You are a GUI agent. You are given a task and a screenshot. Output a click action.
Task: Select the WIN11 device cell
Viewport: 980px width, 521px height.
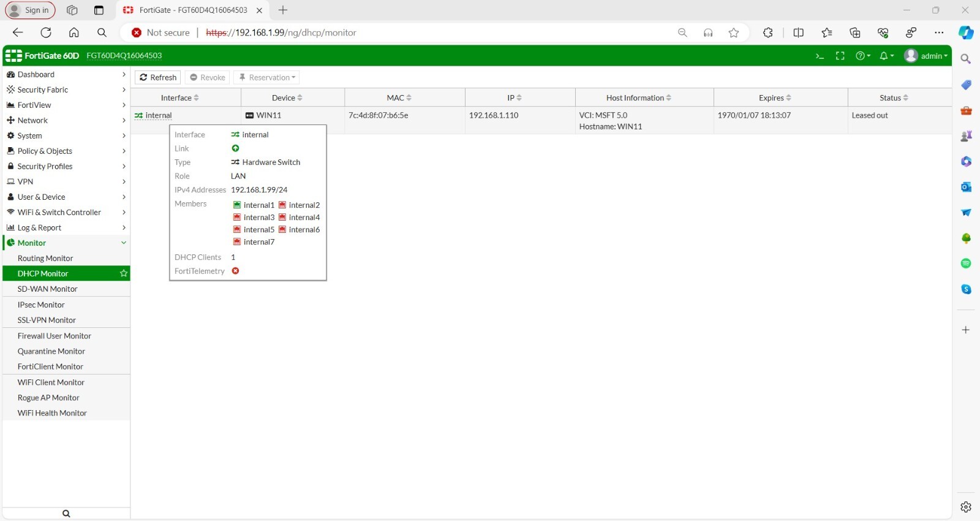tap(293, 121)
